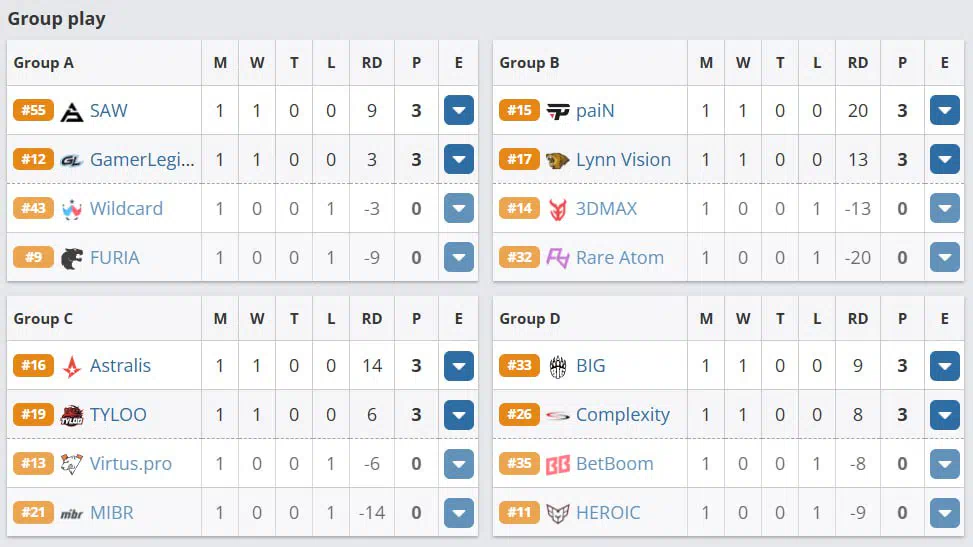This screenshot has width=973, height=547.
Task: Click the HEROIC team logo
Action: click(557, 513)
